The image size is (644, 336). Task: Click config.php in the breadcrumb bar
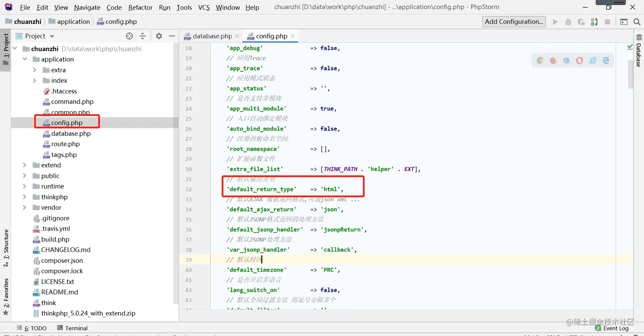click(117, 22)
